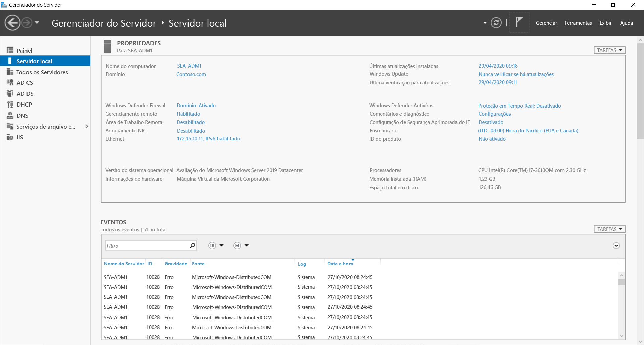Click the forward navigation arrow

27,23
